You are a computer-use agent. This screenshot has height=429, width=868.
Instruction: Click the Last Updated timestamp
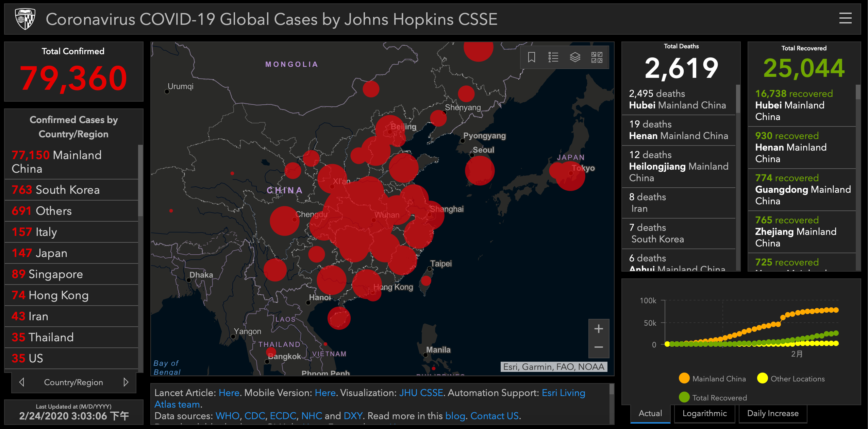click(74, 416)
